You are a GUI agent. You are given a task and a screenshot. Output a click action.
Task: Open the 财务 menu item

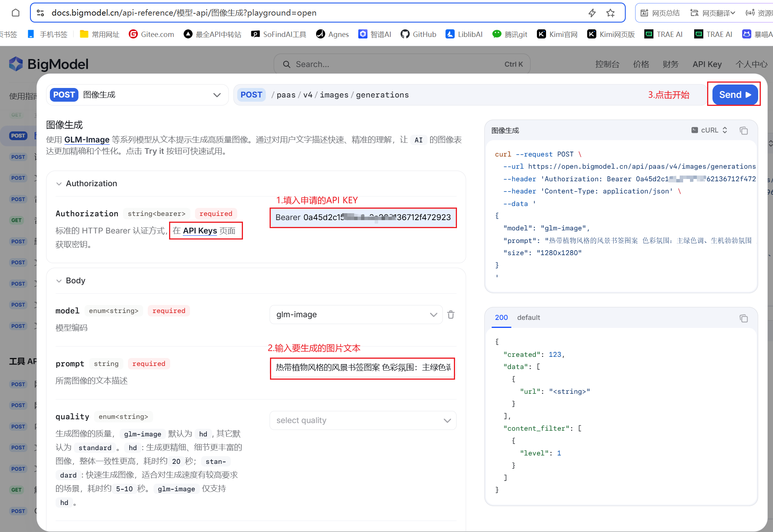tap(671, 64)
